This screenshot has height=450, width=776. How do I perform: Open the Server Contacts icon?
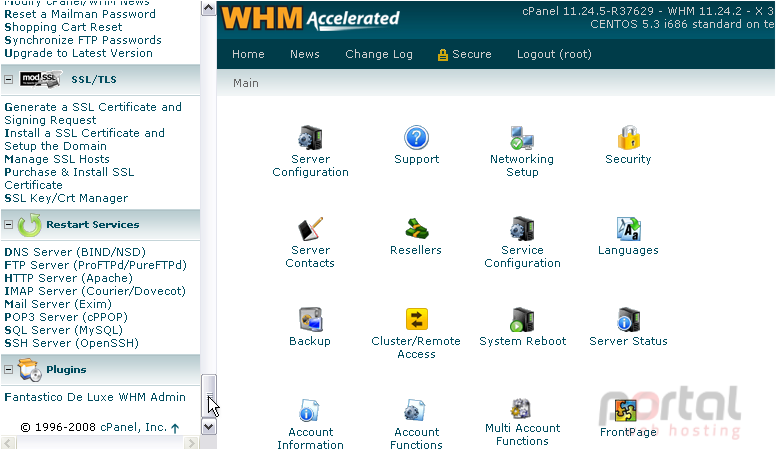310,229
